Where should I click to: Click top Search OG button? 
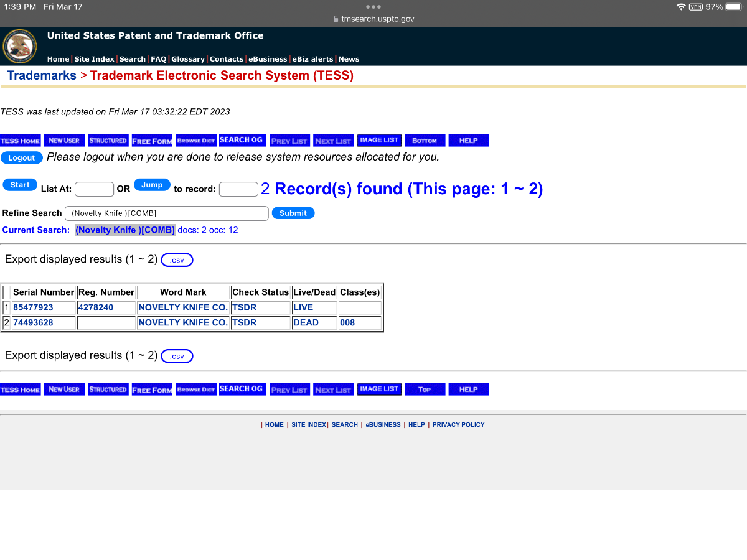(242, 141)
